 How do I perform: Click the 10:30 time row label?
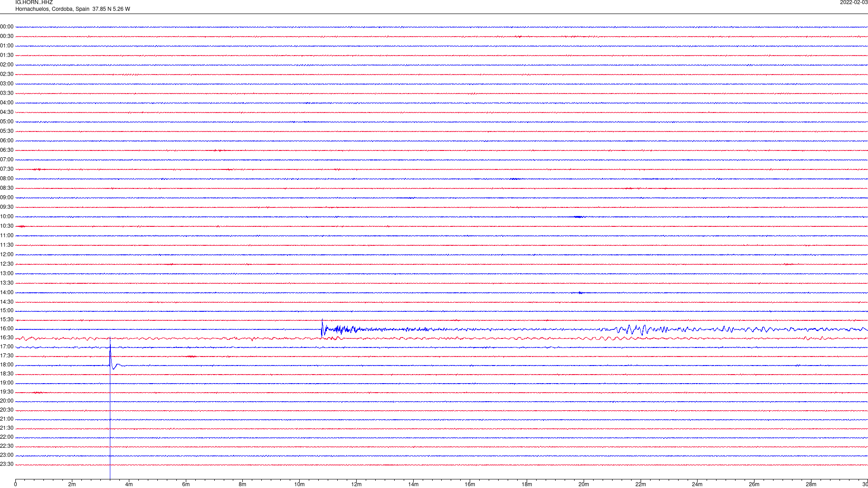(7, 226)
